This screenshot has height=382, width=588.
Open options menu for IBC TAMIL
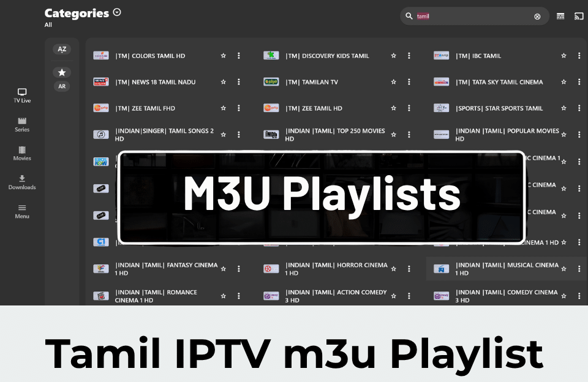coord(579,56)
